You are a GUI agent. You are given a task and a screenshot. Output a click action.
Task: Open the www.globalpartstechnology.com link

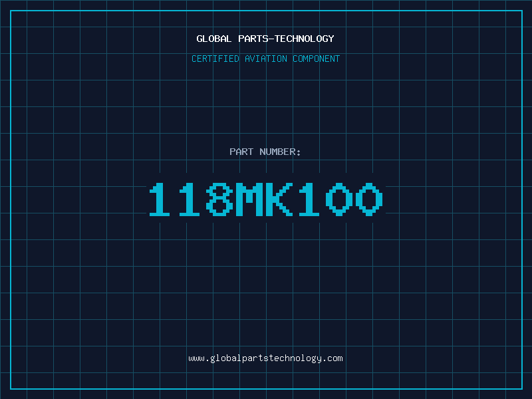(265, 358)
